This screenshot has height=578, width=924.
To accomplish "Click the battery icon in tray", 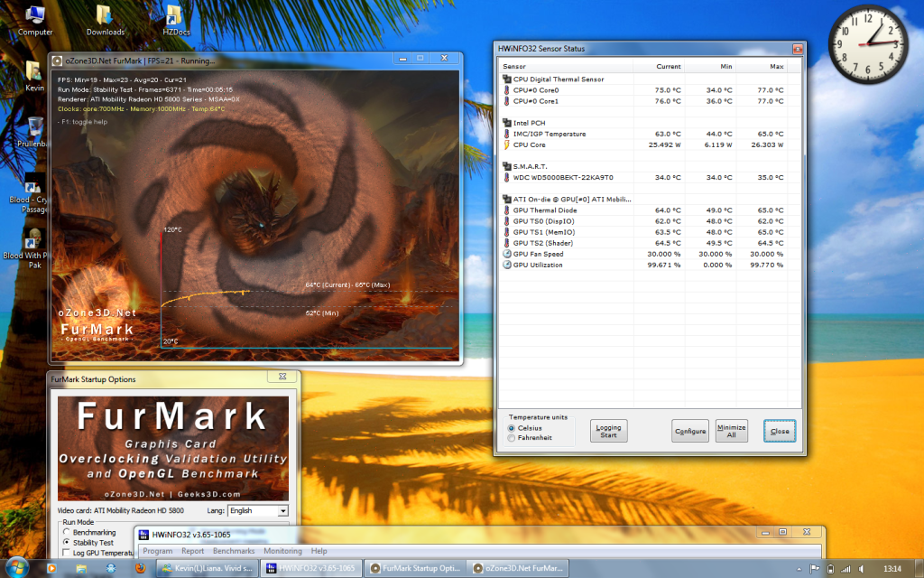I will click(830, 569).
